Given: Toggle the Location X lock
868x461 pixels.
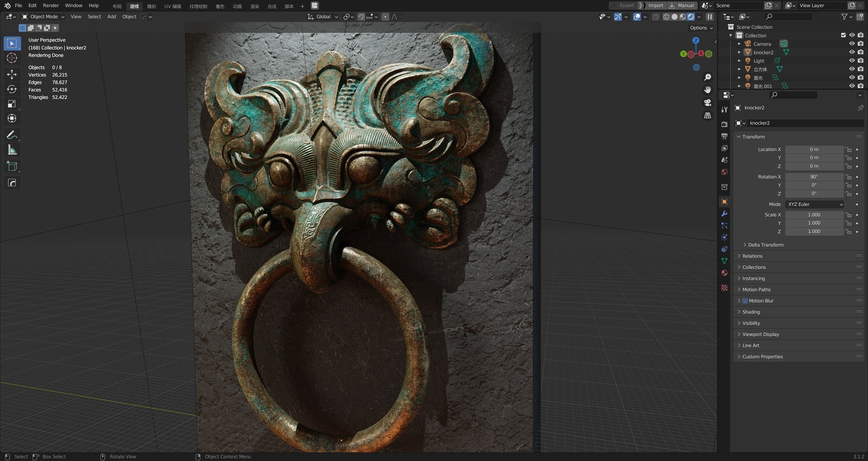Looking at the screenshot, I should tap(848, 149).
